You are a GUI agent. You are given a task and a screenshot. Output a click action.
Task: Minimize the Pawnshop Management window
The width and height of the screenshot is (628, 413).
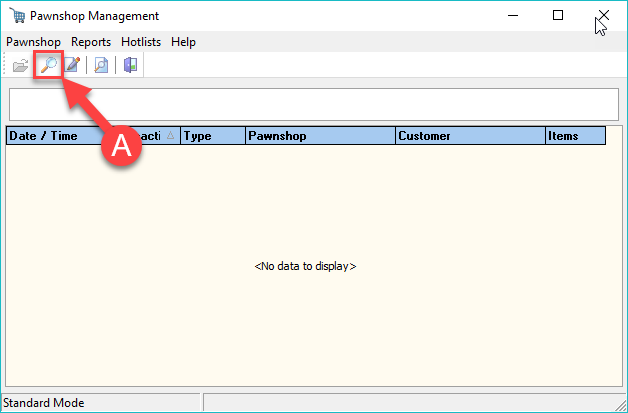[x=512, y=16]
